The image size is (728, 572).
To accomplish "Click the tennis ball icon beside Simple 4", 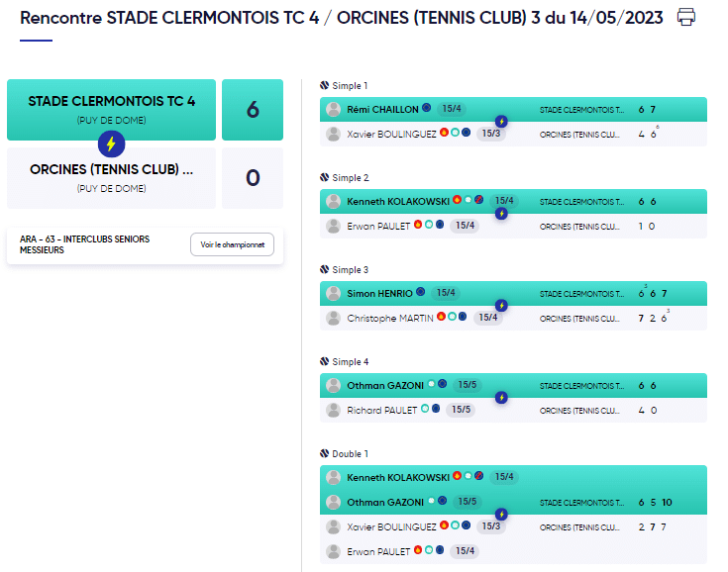I will click(325, 361).
